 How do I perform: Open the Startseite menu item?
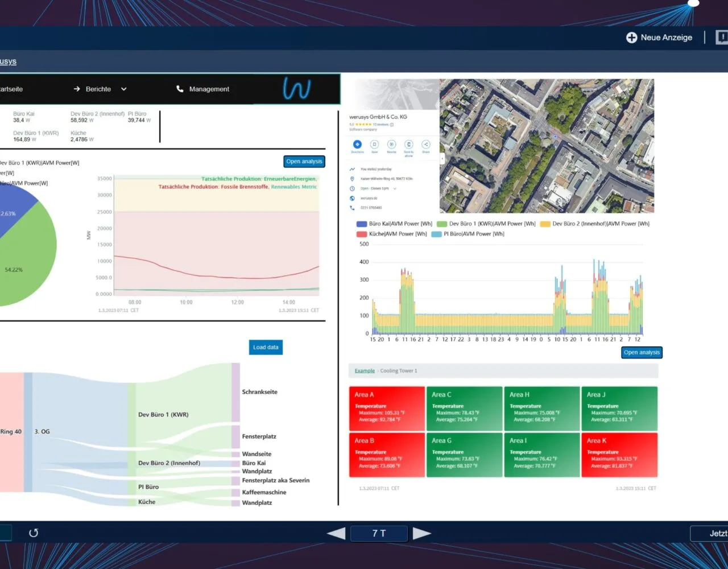coord(11,89)
